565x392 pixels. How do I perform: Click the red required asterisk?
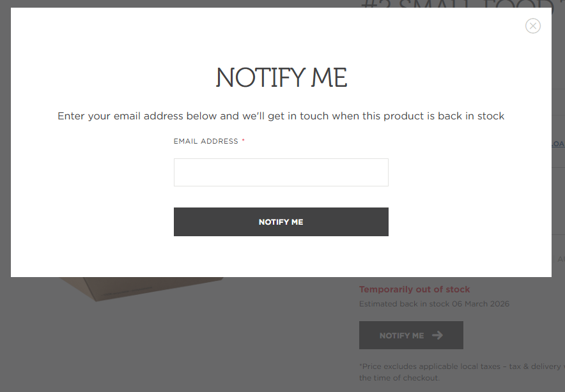tap(244, 141)
